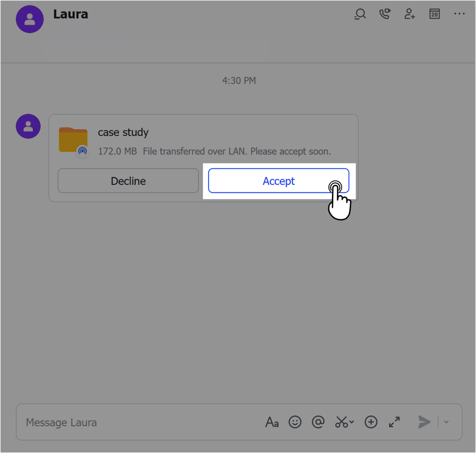The width and height of the screenshot is (476, 453).
Task: Send the message with the arrow button
Action: [x=424, y=422]
